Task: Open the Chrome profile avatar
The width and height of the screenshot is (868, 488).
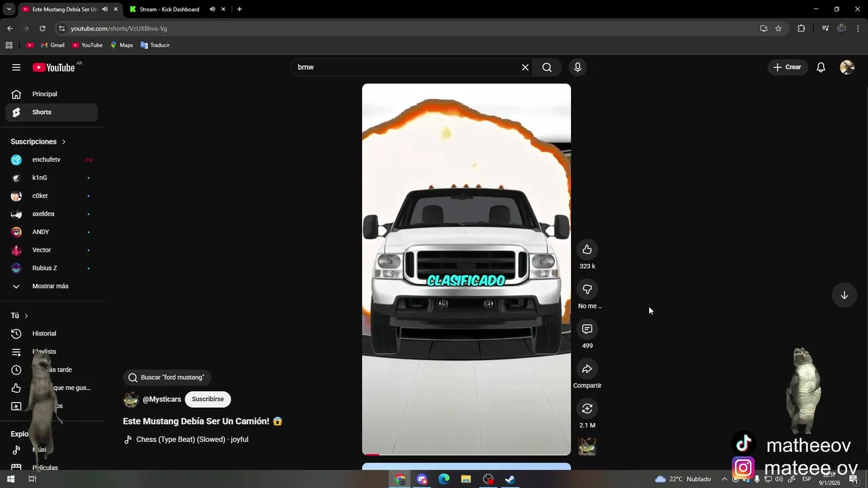Action: [842, 28]
